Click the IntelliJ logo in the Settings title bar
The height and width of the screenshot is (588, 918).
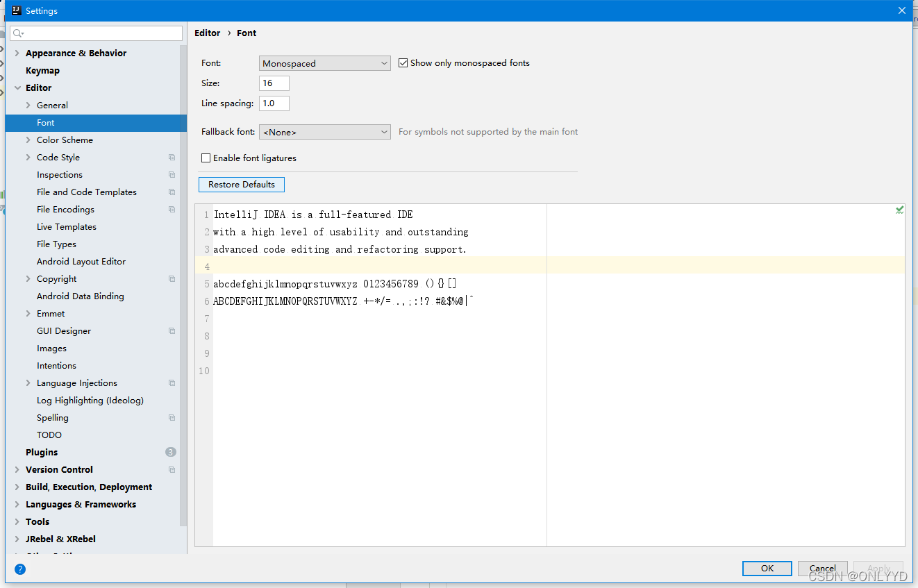tap(17, 10)
